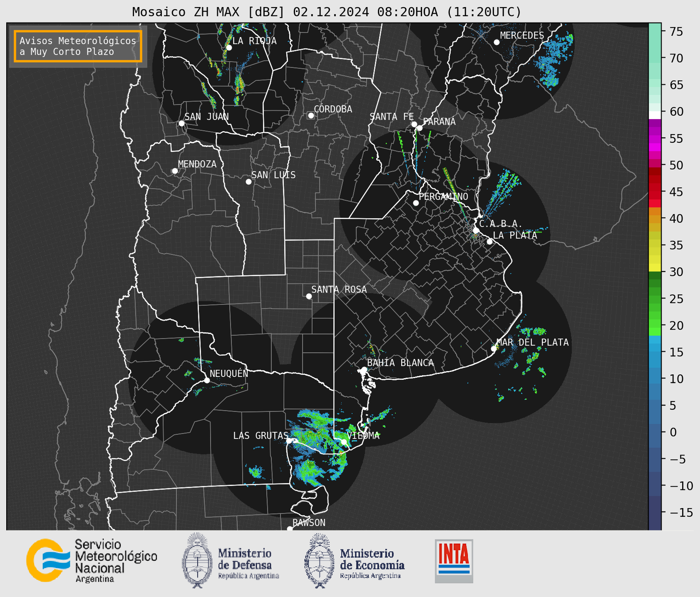Click the PERGAMINO label text
This screenshot has width=700, height=597.
click(444, 196)
